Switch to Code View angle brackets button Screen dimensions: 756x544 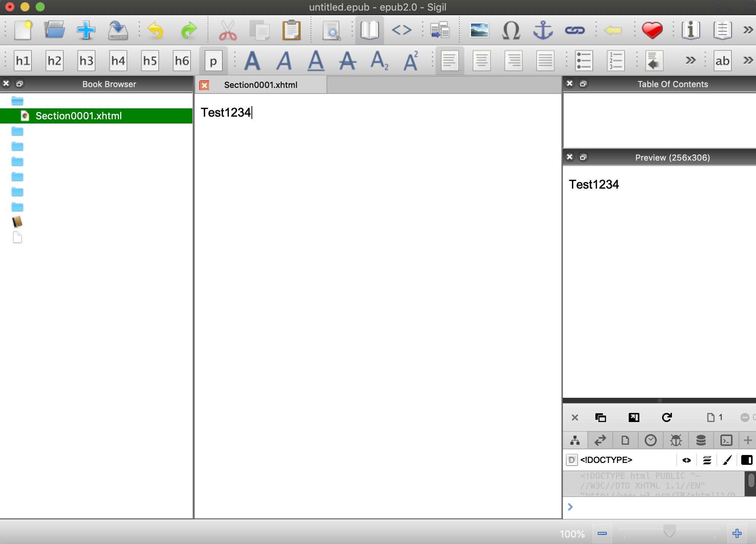[401, 30]
